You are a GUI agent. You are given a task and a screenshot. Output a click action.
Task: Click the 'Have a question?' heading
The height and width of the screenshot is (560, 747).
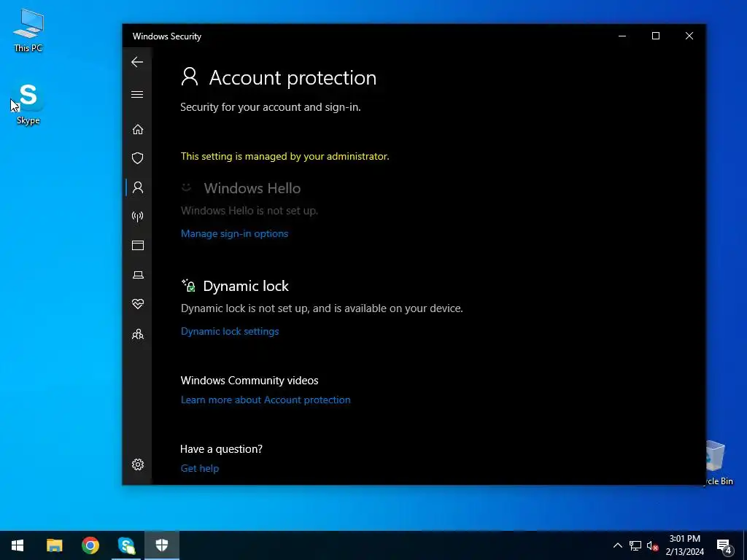tap(221, 448)
